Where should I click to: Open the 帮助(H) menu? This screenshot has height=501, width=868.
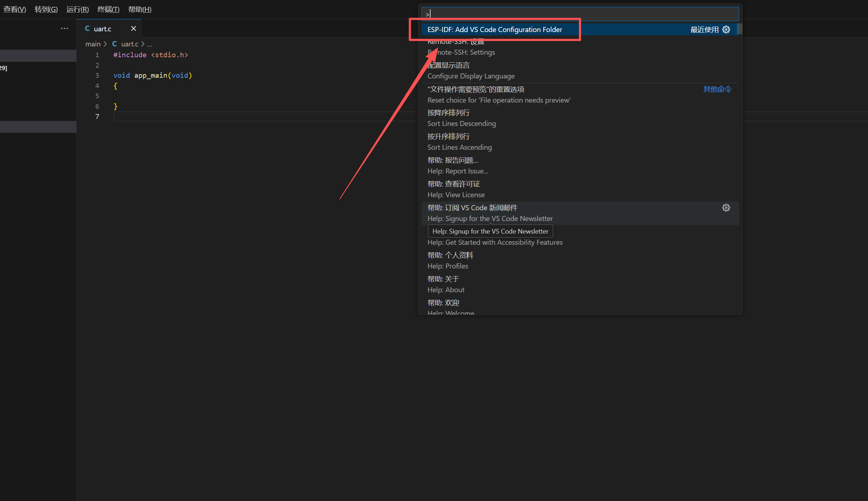tap(140, 9)
